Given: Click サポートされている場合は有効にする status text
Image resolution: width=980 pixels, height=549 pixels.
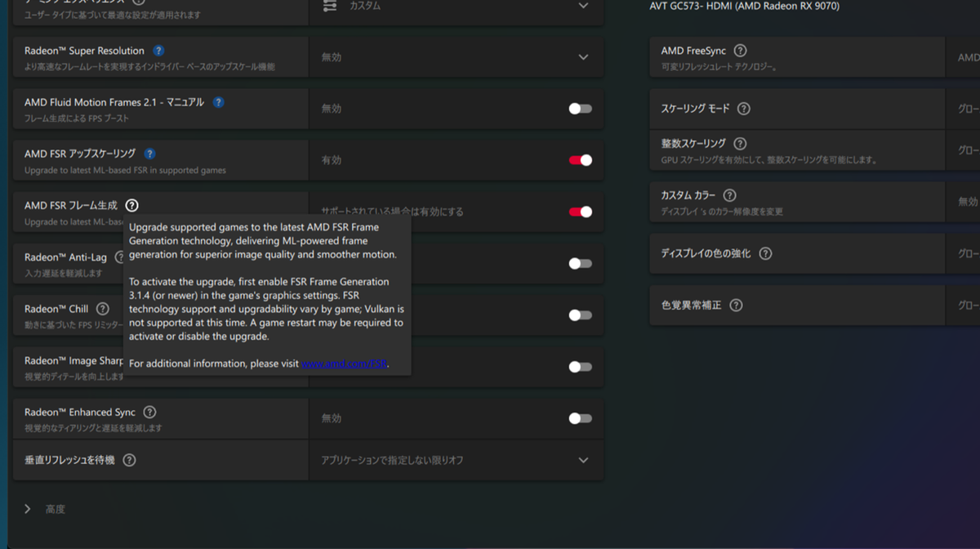Looking at the screenshot, I should pyautogui.click(x=392, y=212).
